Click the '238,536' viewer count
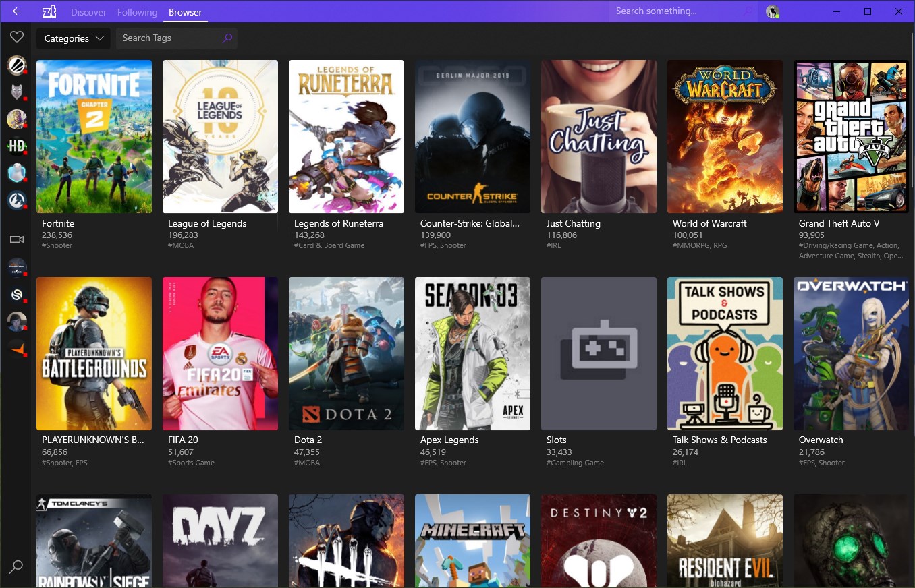The height and width of the screenshot is (588, 915). pyautogui.click(x=57, y=235)
